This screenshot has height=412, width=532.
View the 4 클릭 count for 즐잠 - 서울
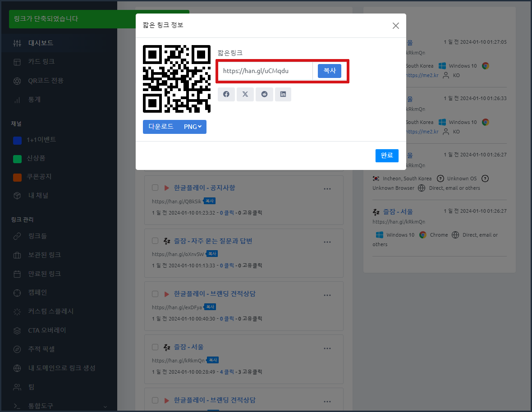(227, 372)
